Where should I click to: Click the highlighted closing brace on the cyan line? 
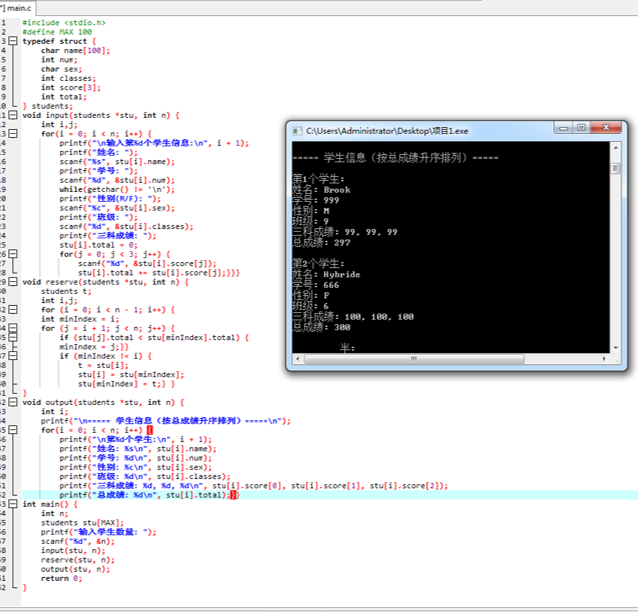click(x=233, y=495)
